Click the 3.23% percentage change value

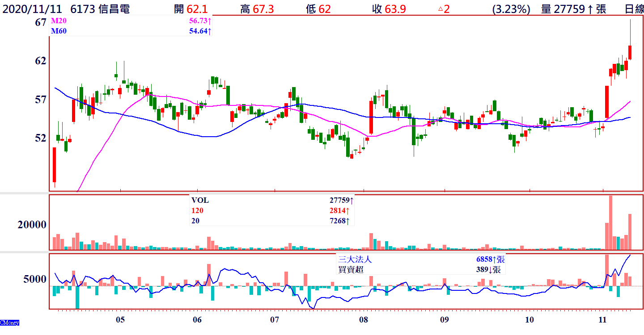click(511, 9)
